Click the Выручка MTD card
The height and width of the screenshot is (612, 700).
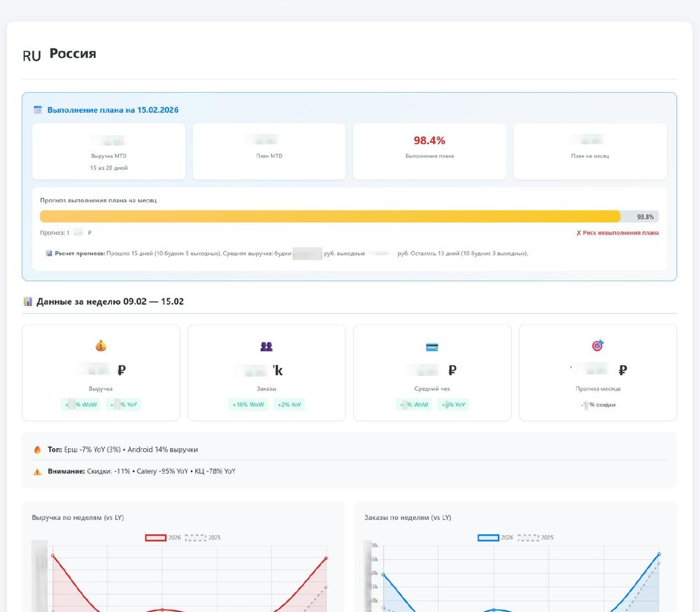click(x=108, y=152)
